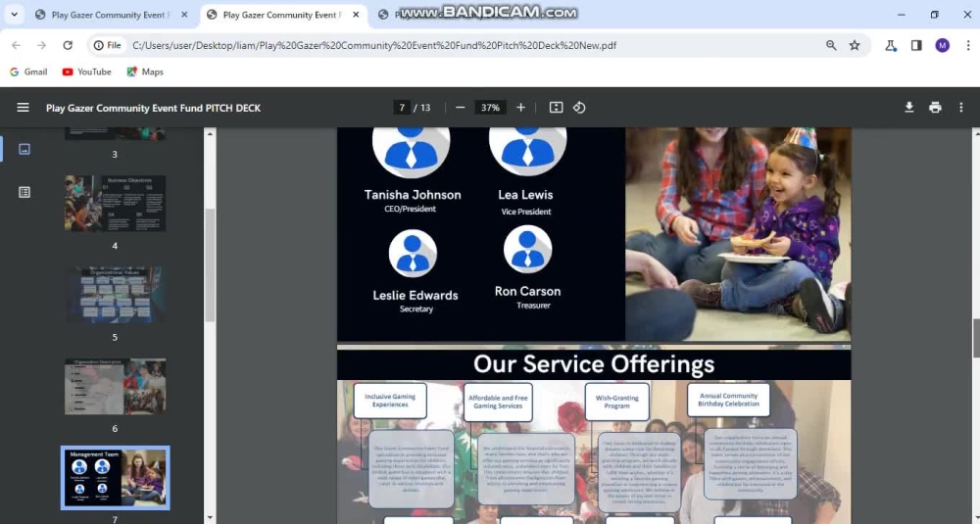
Task: Open the tab search dropdown arrow
Action: [x=14, y=15]
